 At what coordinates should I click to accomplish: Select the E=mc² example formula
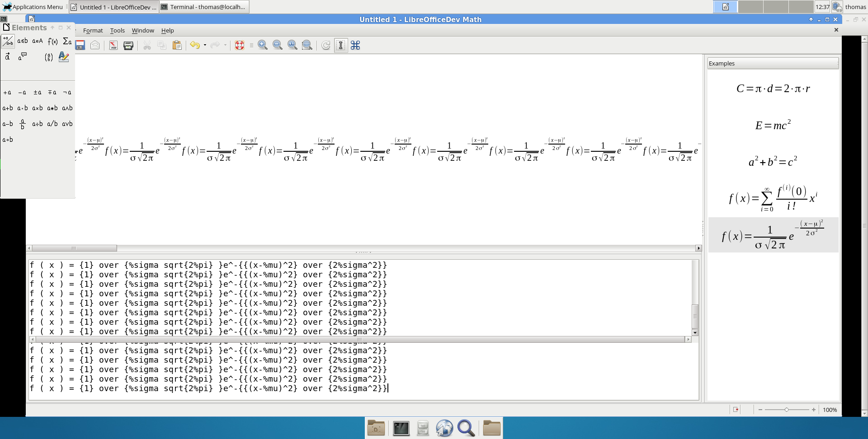773,125
